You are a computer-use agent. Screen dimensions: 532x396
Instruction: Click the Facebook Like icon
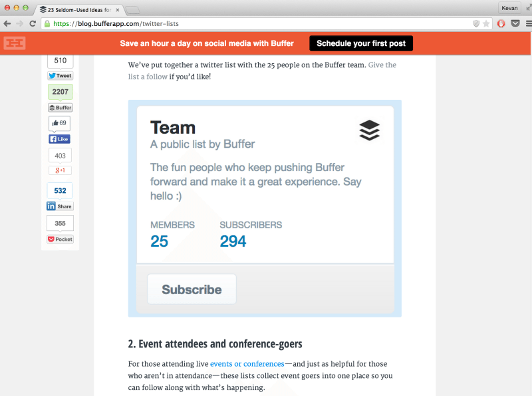[x=59, y=138]
